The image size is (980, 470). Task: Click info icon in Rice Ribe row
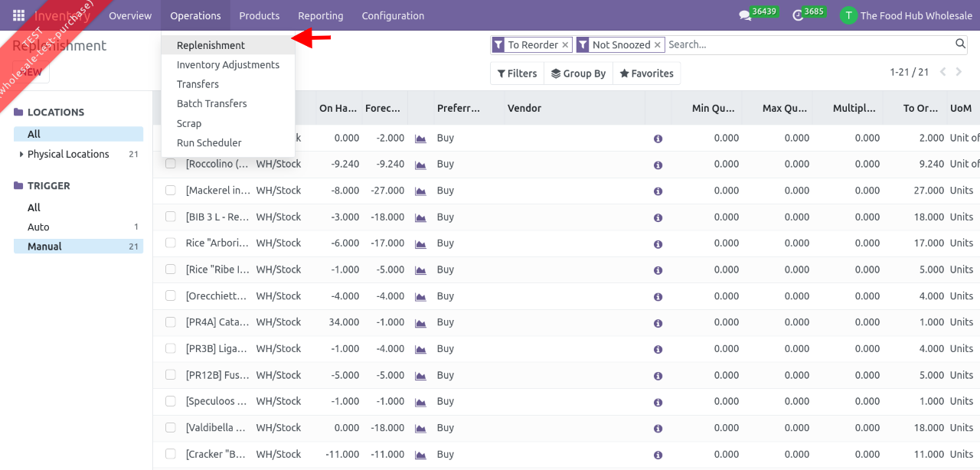658,270
